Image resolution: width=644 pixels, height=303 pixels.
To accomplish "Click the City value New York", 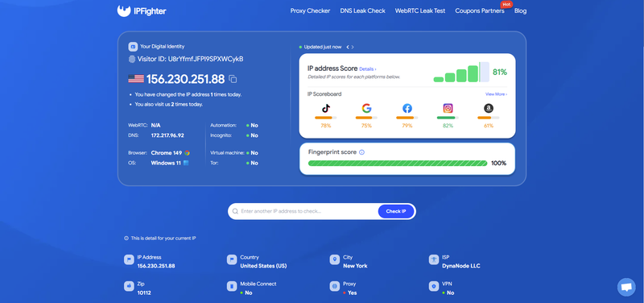I will tap(355, 266).
